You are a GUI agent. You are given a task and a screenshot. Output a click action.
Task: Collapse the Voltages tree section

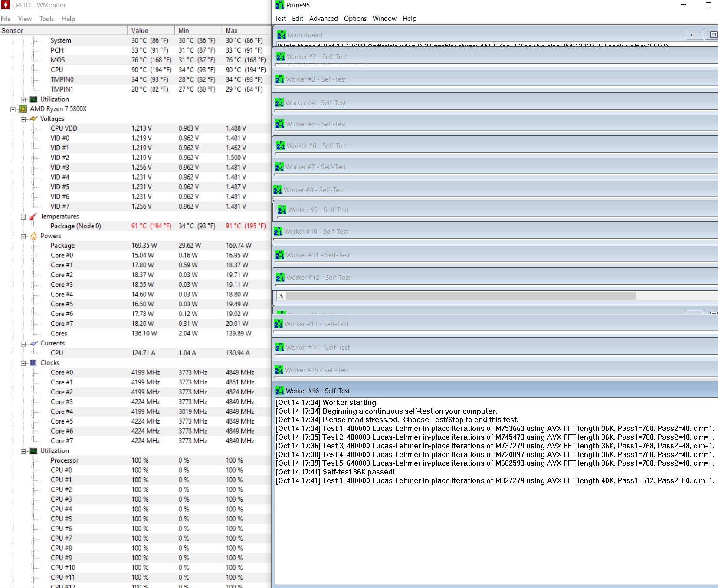coord(23,119)
